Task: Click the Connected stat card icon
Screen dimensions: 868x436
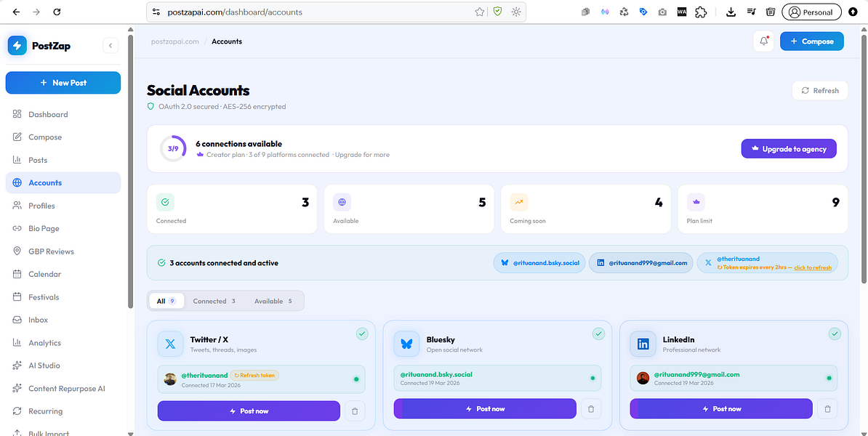Action: click(x=165, y=203)
